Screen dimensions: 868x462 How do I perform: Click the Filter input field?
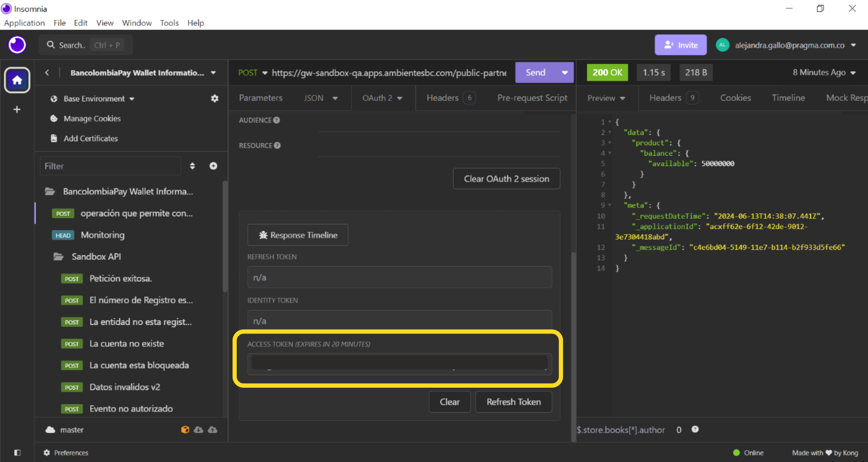(110, 166)
